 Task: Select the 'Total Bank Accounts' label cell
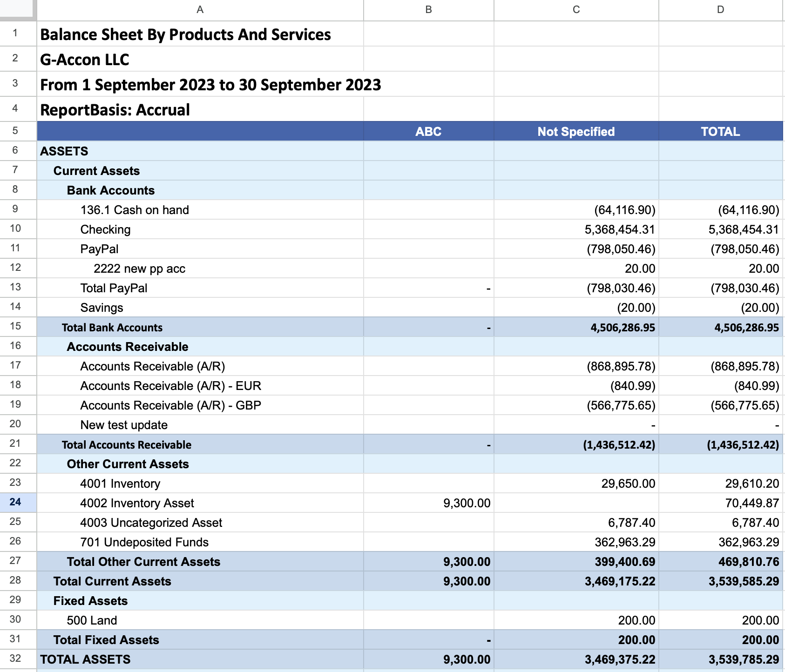(200, 327)
